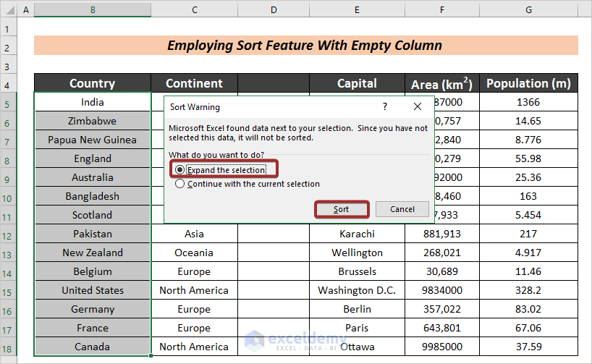Click the Population (m) header cell

(529, 83)
